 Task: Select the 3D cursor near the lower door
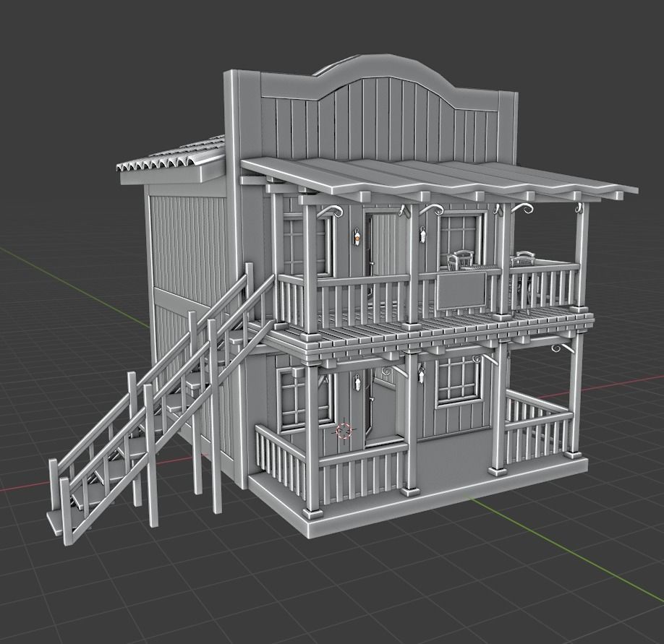click(344, 430)
